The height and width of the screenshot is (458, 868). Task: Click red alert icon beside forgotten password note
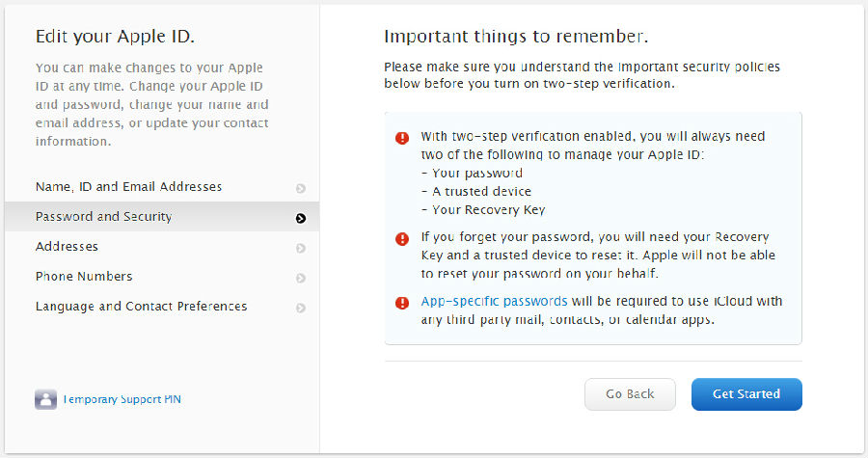[402, 239]
